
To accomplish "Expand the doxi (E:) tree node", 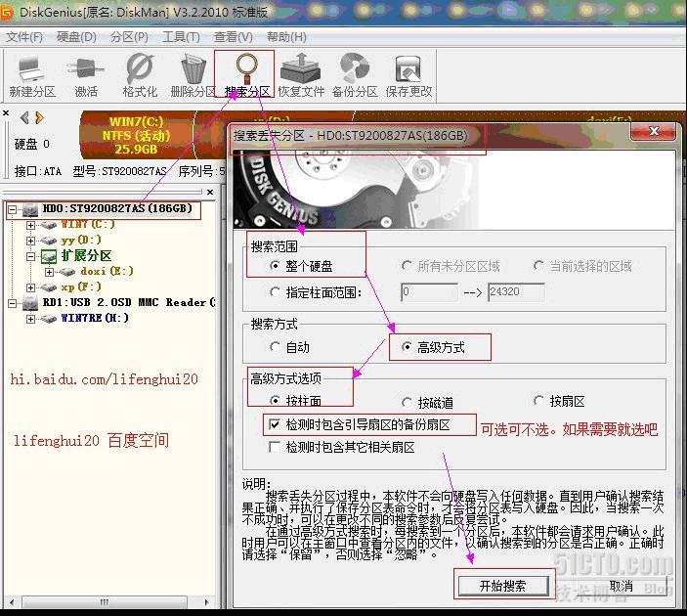I will point(49,272).
